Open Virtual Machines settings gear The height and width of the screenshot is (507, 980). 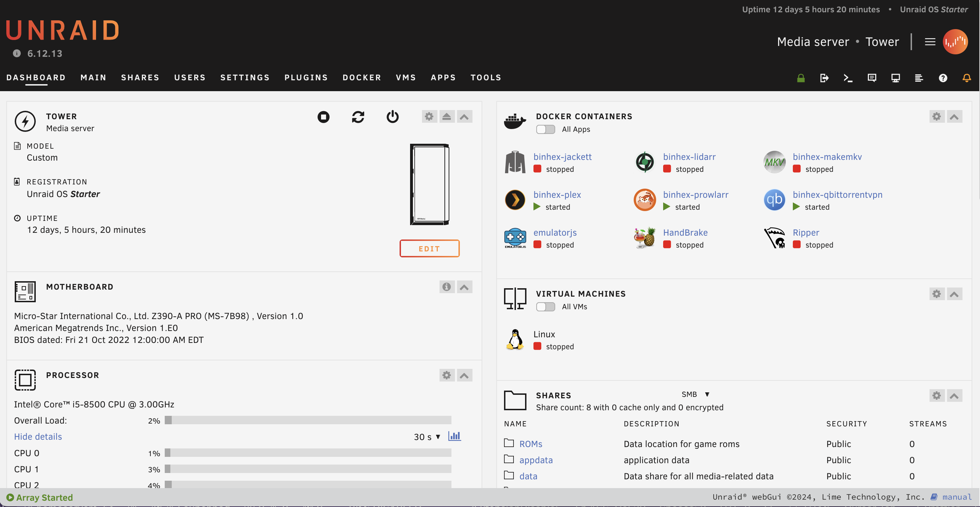(x=937, y=294)
